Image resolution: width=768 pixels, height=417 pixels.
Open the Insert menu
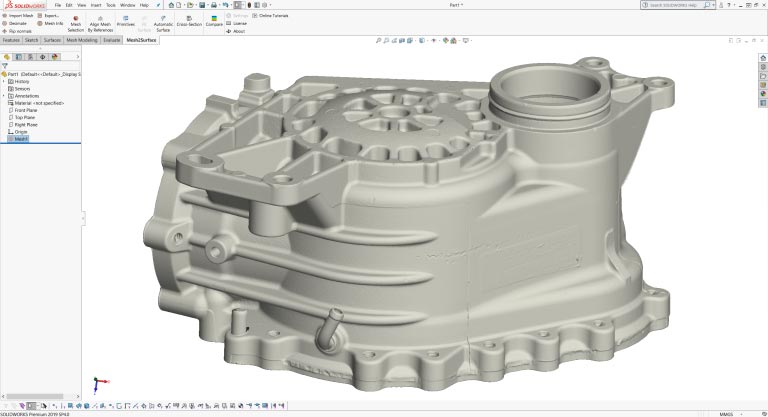pos(95,5)
